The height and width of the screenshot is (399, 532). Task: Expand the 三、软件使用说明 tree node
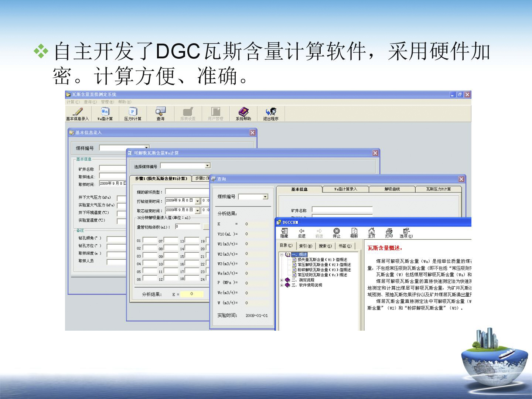coord(282,285)
